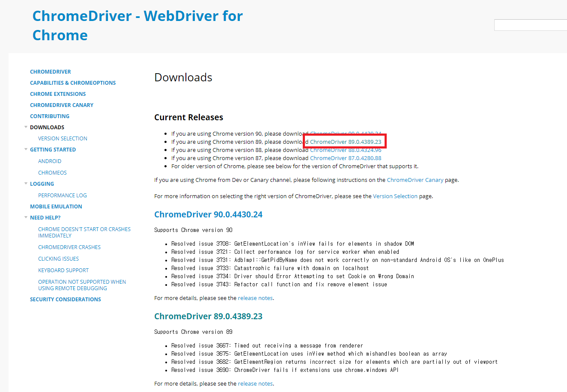Click the Resolved issue 3733 line
567x392 pixels.
pyautogui.click(x=270, y=268)
